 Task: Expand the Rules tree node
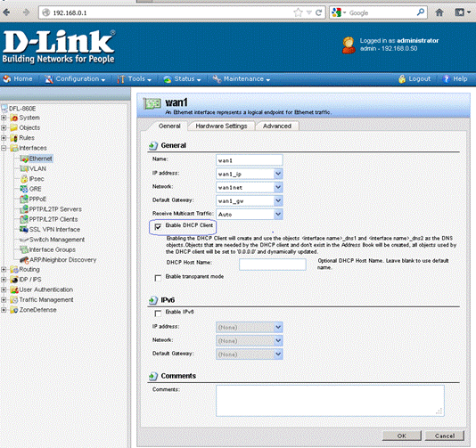point(4,138)
